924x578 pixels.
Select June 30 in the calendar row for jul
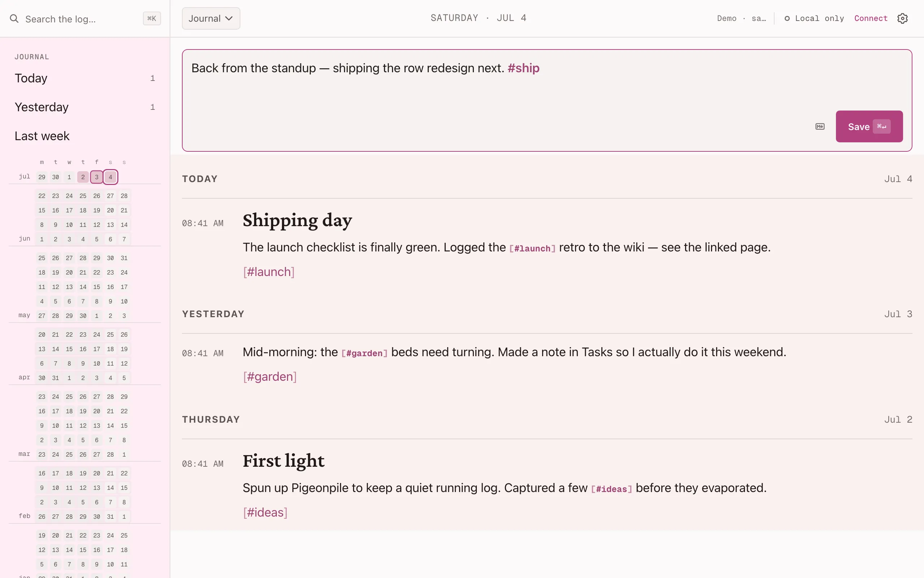[55, 177]
